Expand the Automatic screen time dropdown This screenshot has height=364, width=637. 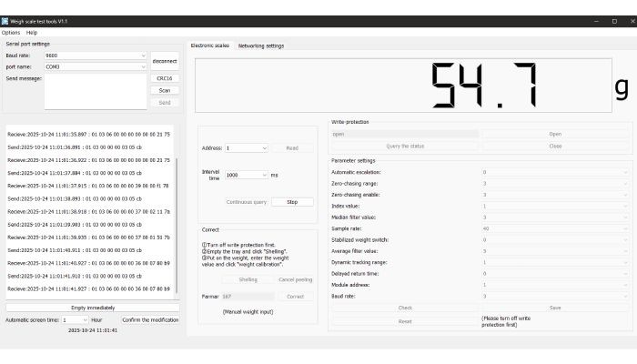point(75,320)
